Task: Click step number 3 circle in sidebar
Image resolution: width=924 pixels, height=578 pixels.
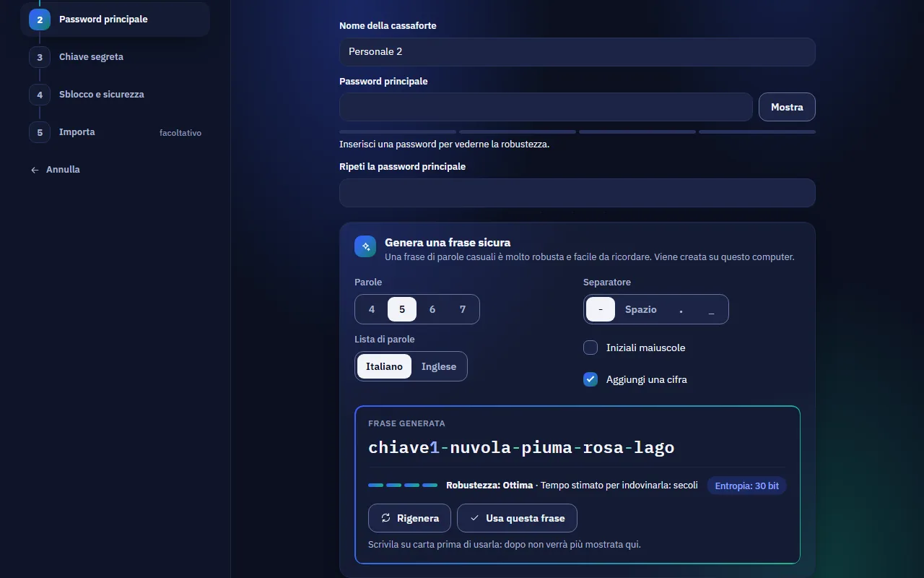Action: 40,57
